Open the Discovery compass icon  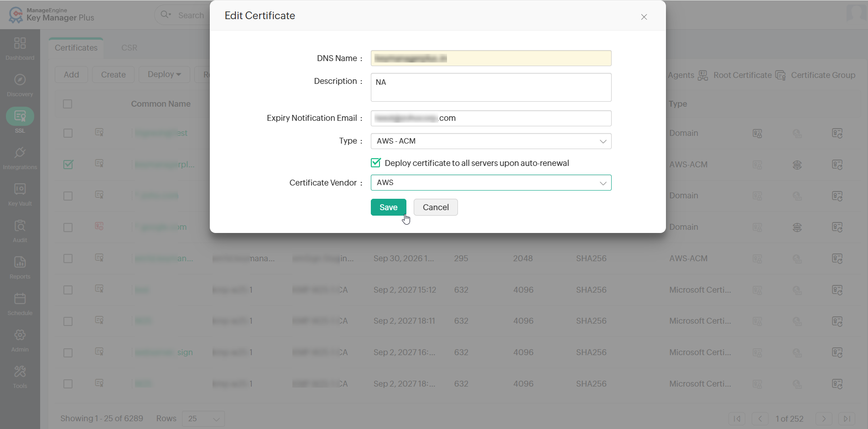pos(20,80)
